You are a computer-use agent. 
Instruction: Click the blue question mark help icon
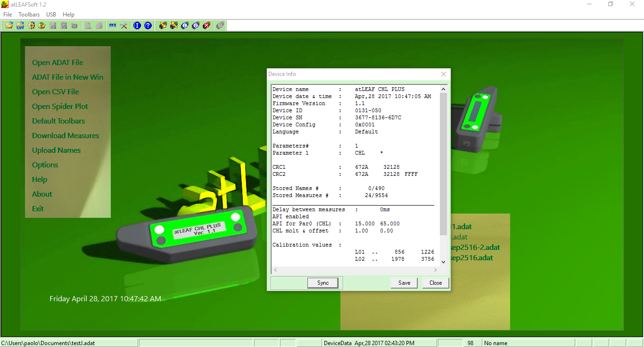(148, 25)
